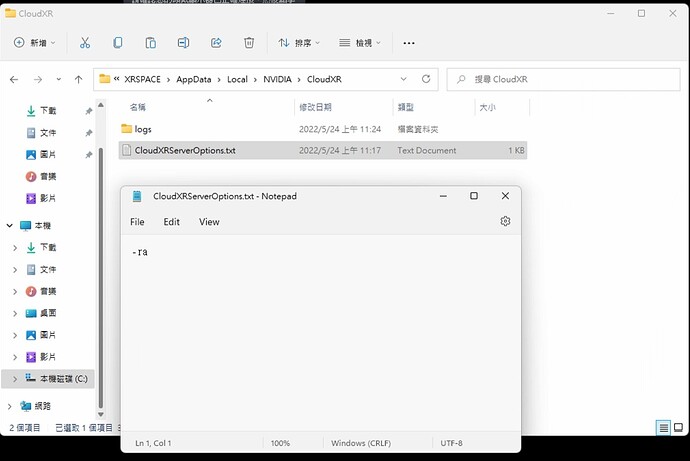This screenshot has width=690, height=461.
Task: Open the three-dot See more menu
Action: [409, 43]
